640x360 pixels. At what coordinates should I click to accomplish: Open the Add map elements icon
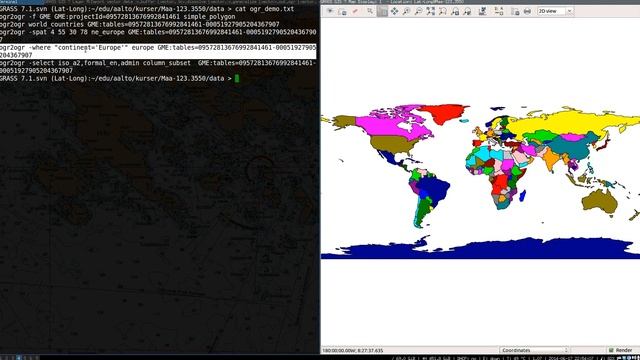tap(498, 11)
